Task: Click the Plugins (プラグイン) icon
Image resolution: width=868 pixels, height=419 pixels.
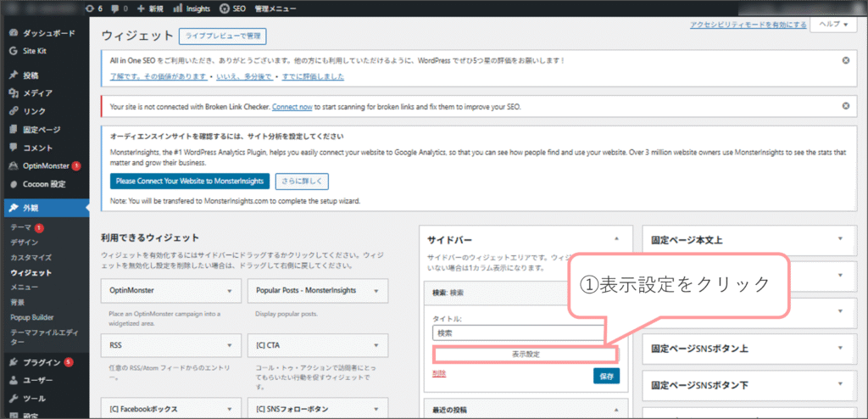Action: [x=14, y=362]
